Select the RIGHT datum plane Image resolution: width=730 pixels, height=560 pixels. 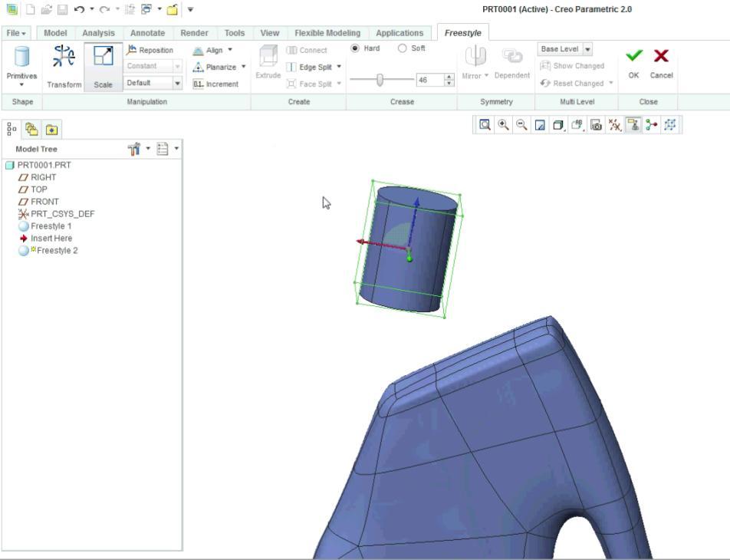38,177
